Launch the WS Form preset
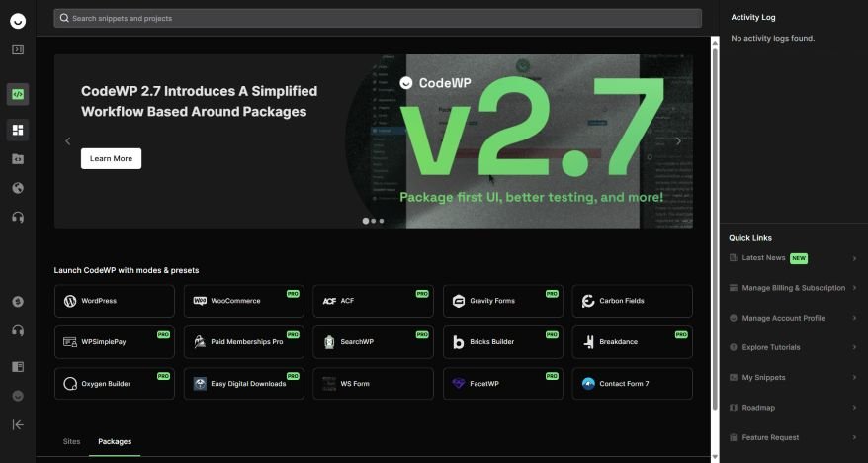Viewport: 868px width, 463px height. tap(373, 383)
